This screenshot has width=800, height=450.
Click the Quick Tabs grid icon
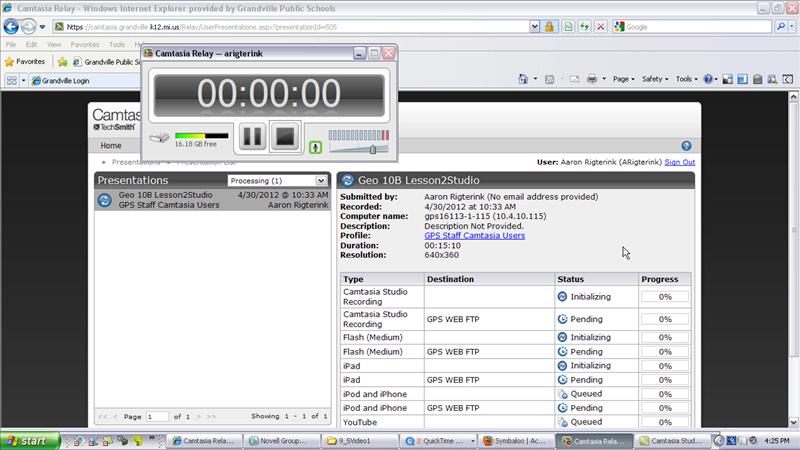click(x=11, y=81)
